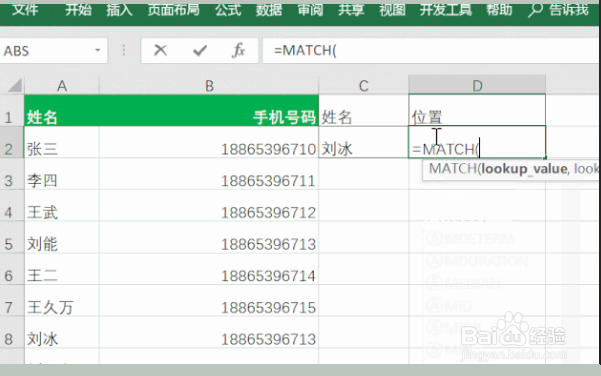601x376 pixels.
Task: Select cell containing 王久万
Action: 62,301
